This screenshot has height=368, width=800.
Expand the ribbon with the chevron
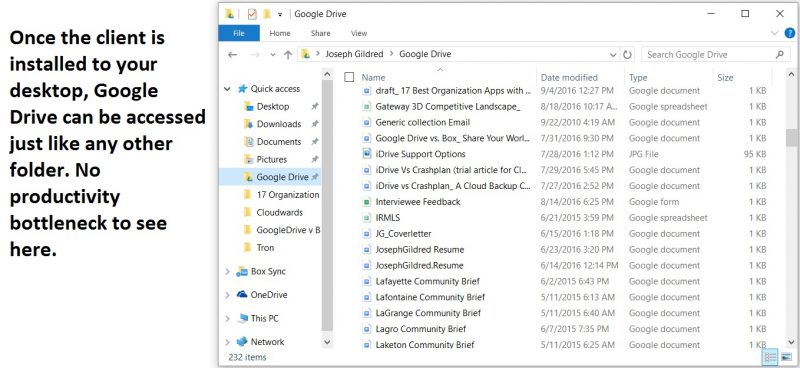point(774,33)
